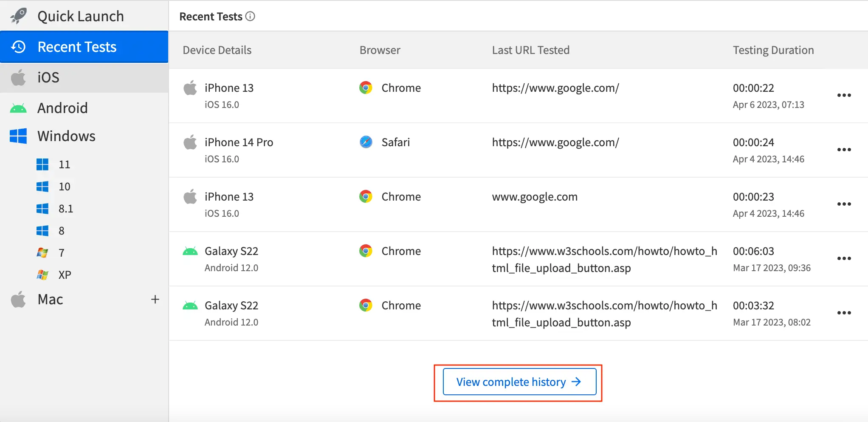Open more options for first iPhone 13 test
This screenshot has height=422, width=868.
point(844,95)
